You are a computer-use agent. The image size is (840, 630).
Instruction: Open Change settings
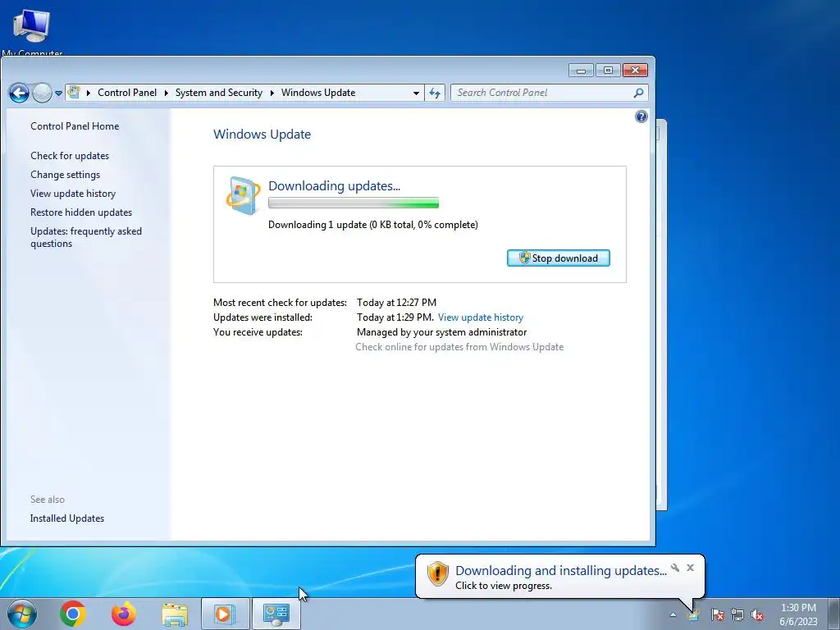pos(66,175)
